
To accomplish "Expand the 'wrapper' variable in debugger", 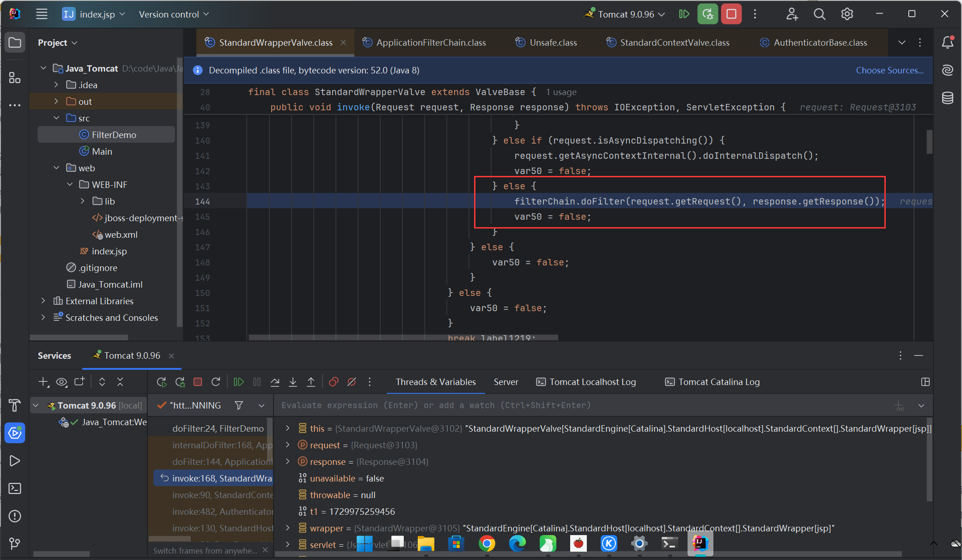I will [x=287, y=528].
